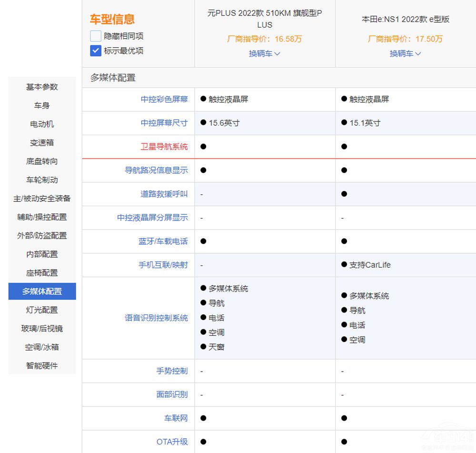Open 主/被动安全装备 section
Viewport: 476px width, 453px height.
point(42,198)
